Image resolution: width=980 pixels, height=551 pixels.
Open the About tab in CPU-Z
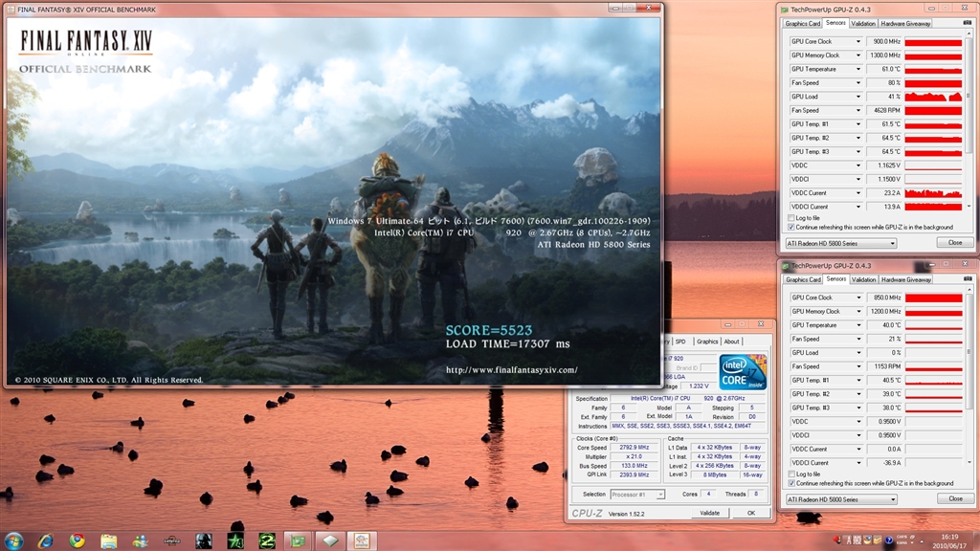[x=731, y=342]
